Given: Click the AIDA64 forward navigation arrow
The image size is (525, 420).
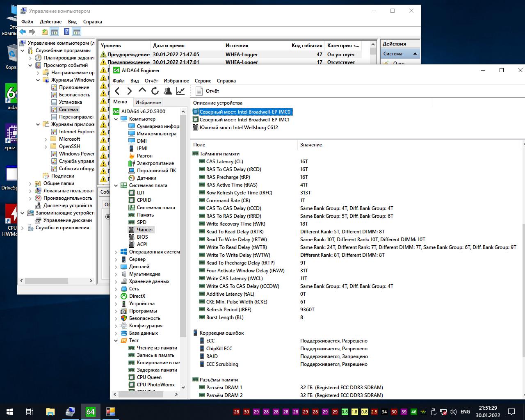Looking at the screenshot, I should (x=130, y=91).
